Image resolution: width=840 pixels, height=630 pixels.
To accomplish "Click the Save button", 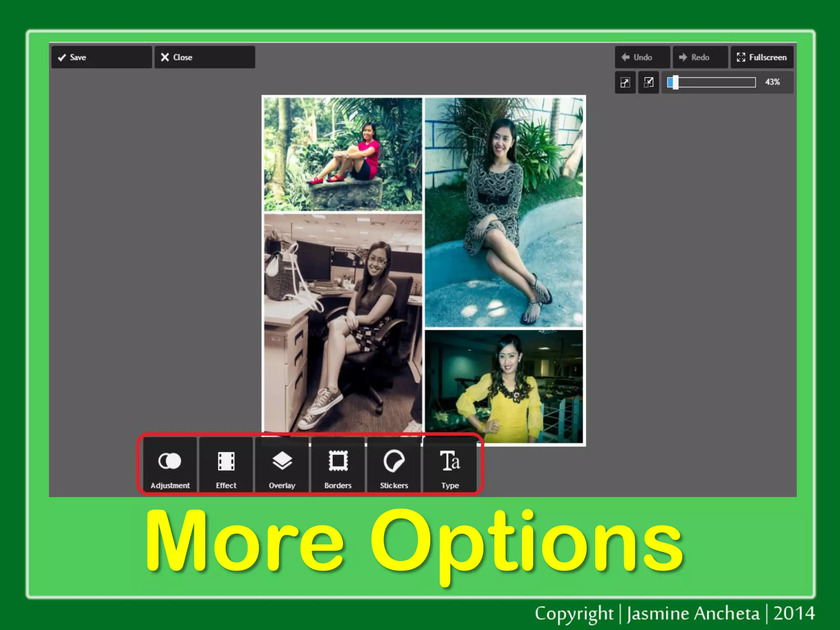I will click(102, 57).
